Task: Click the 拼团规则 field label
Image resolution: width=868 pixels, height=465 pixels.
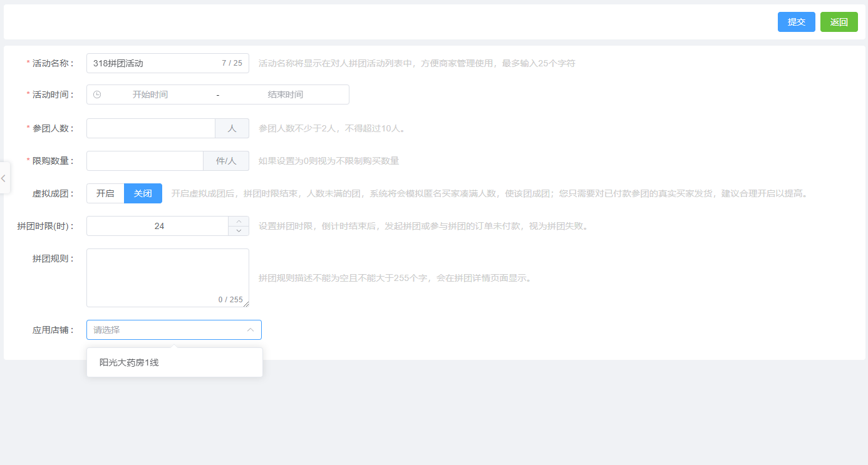Action: click(x=53, y=258)
